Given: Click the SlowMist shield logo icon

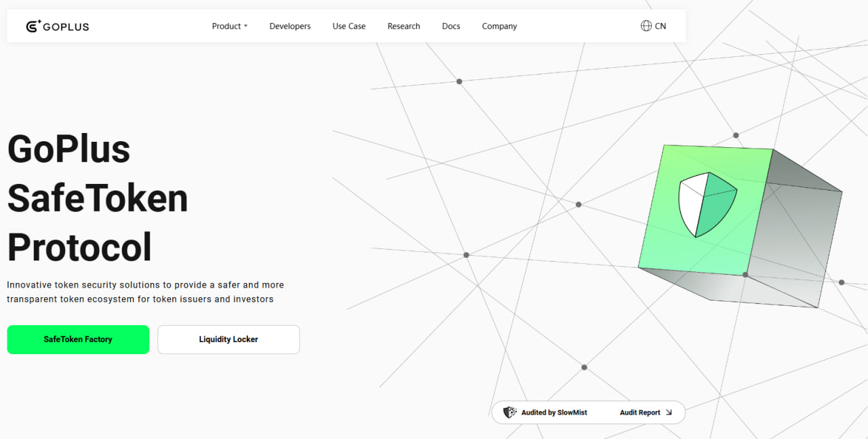Looking at the screenshot, I should [x=510, y=412].
